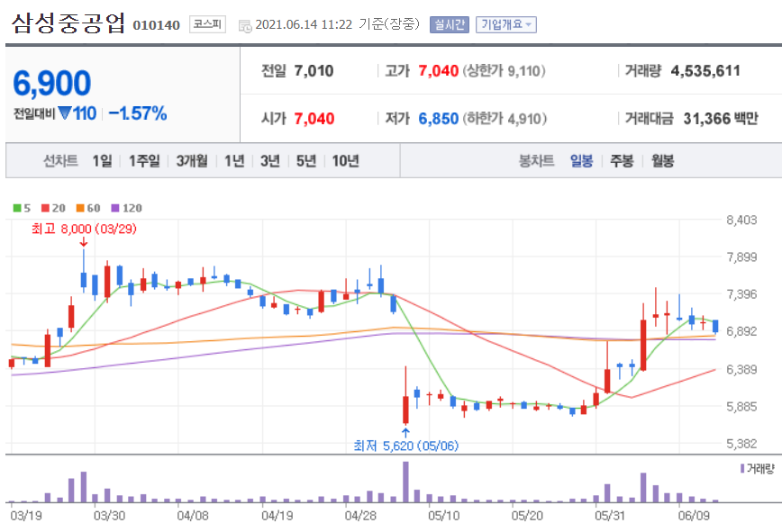Click the 04/08 date axis label
Screen dimensions: 782x532
(193, 516)
